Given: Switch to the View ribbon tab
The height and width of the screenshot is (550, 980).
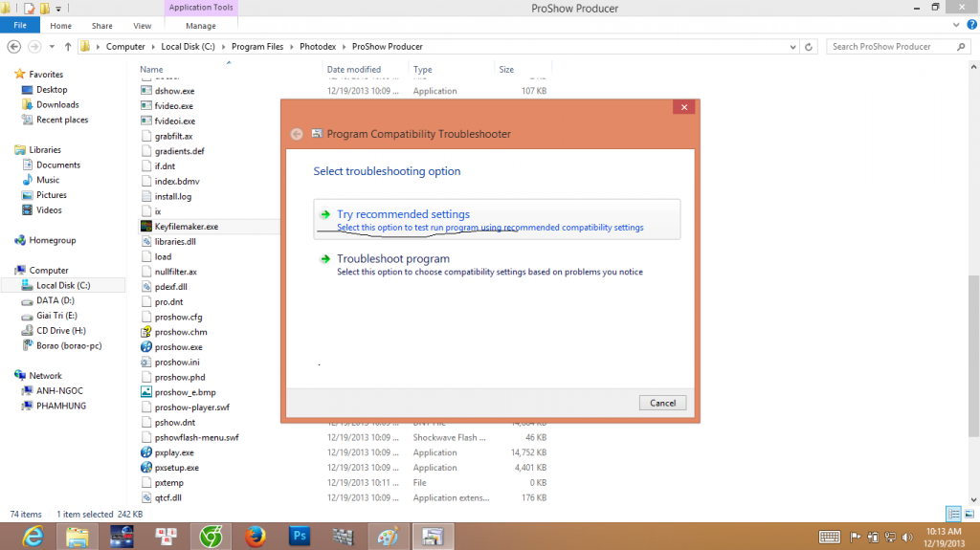Looking at the screenshot, I should (x=142, y=26).
